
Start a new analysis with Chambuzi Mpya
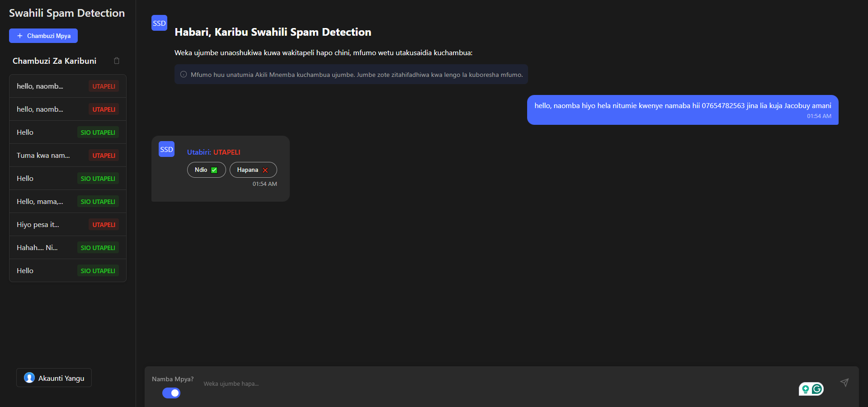(43, 35)
